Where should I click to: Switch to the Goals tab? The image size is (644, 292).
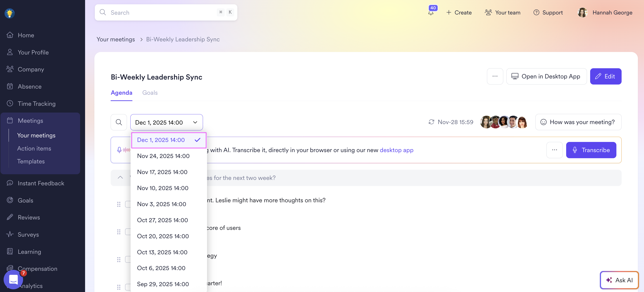point(150,93)
